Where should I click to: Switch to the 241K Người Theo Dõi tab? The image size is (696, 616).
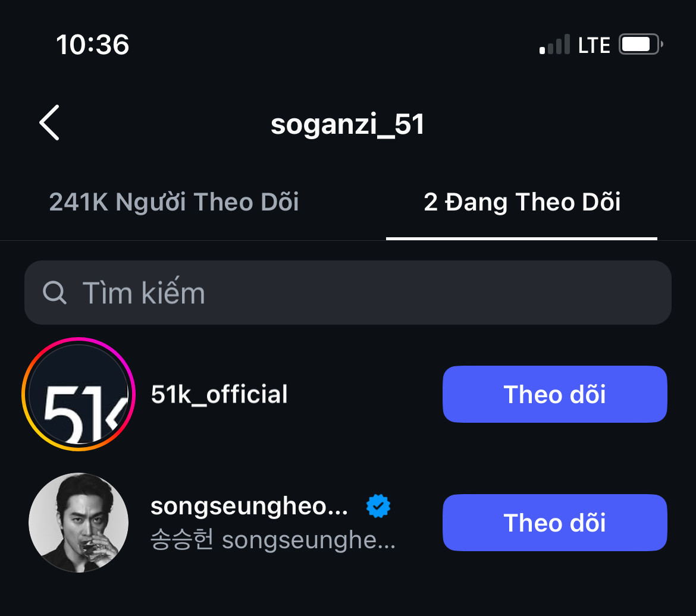(174, 202)
